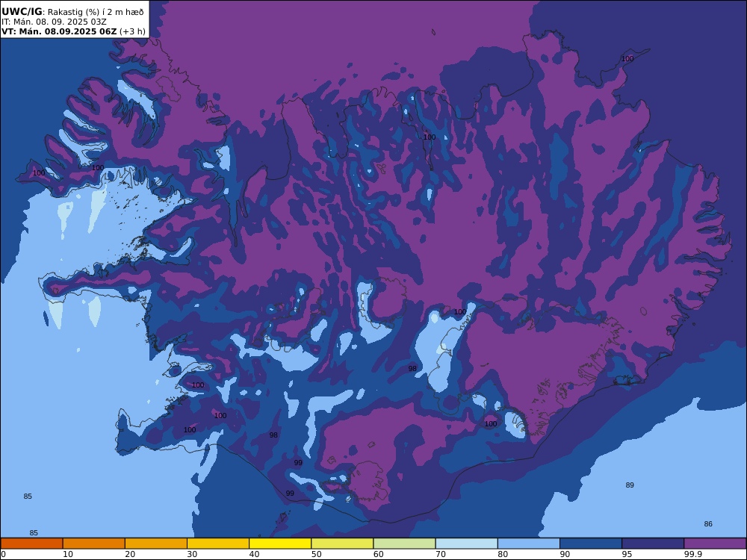
Task: Click the legend tick label '95'
Action: click(x=627, y=554)
